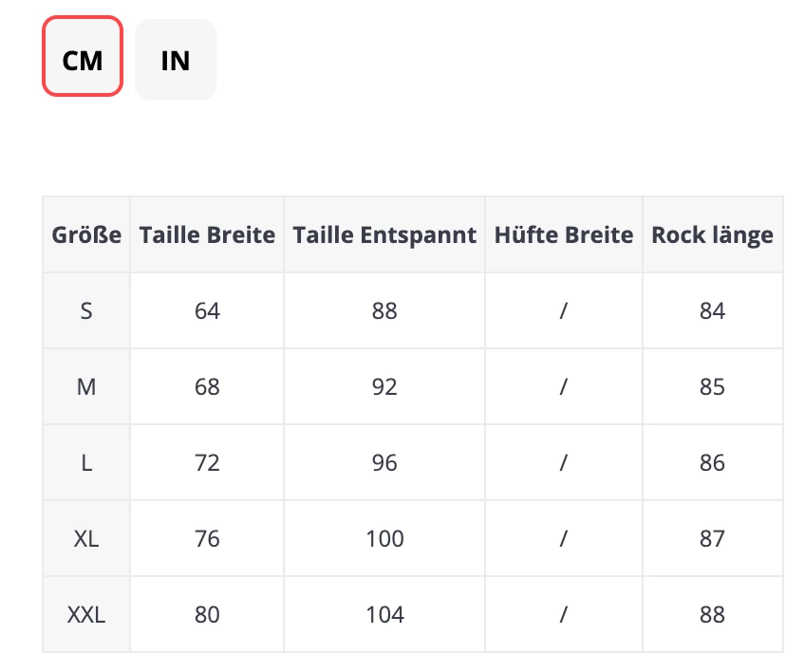The height and width of the screenshot is (672, 805).
Task: Click relaxed waist value 92
Action: [384, 387]
